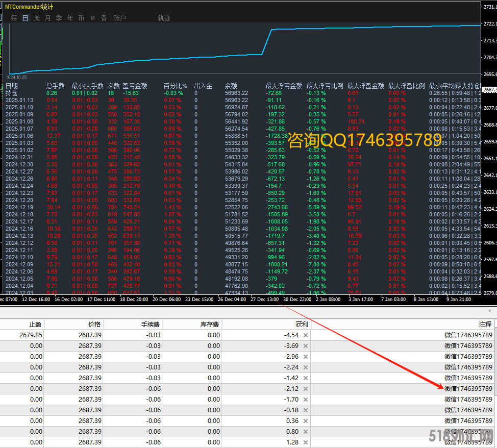Close the order with -2.24 profit
497x448 pixels.
coord(306,367)
